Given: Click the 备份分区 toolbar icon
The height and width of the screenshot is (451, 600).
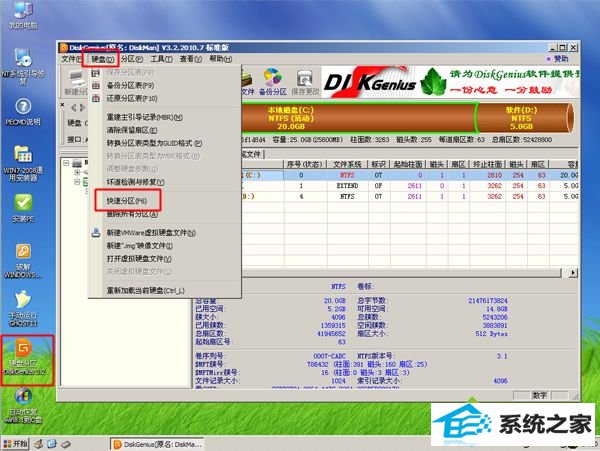Looking at the screenshot, I should (272, 82).
